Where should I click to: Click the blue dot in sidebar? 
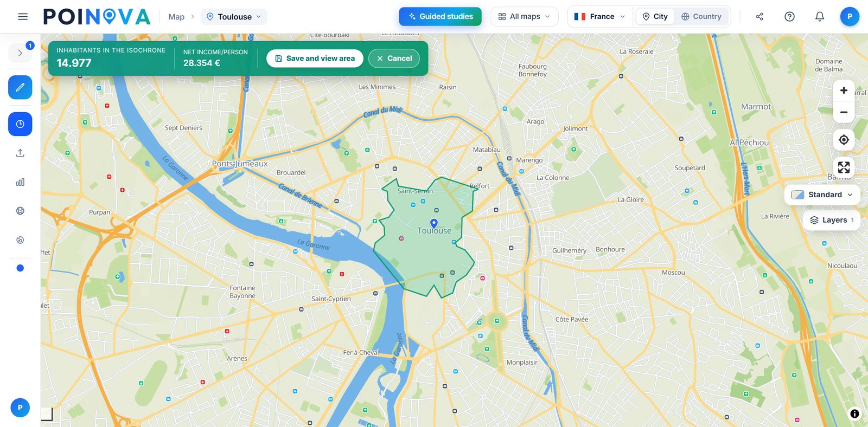[20, 268]
